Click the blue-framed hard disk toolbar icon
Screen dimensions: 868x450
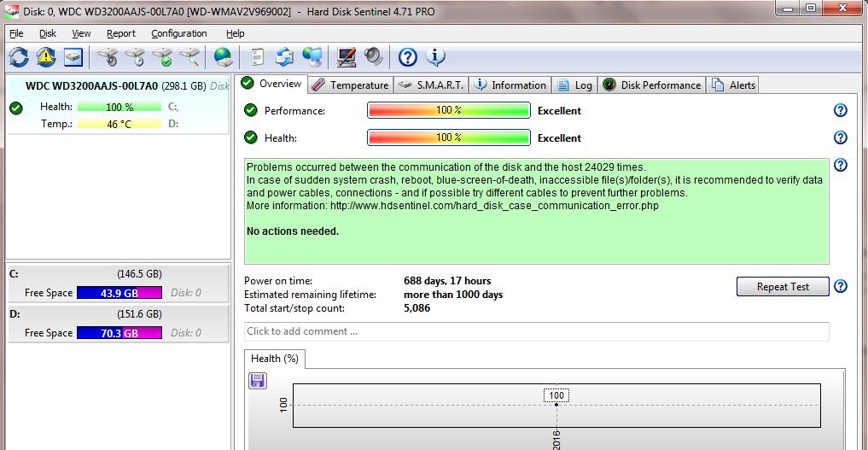(x=73, y=57)
